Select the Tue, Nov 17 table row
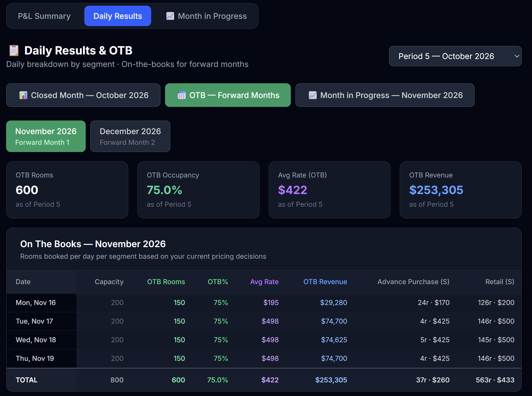532x396 pixels. (x=264, y=321)
